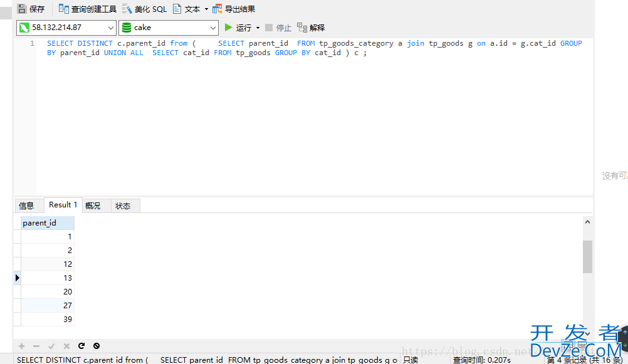
Task: Click the refresh icon below the results
Action: pos(81,346)
